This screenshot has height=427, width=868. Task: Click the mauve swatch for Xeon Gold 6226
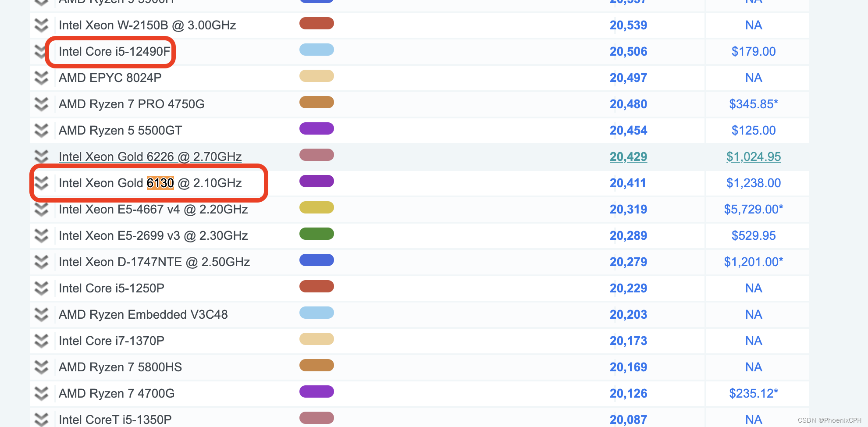317,155
